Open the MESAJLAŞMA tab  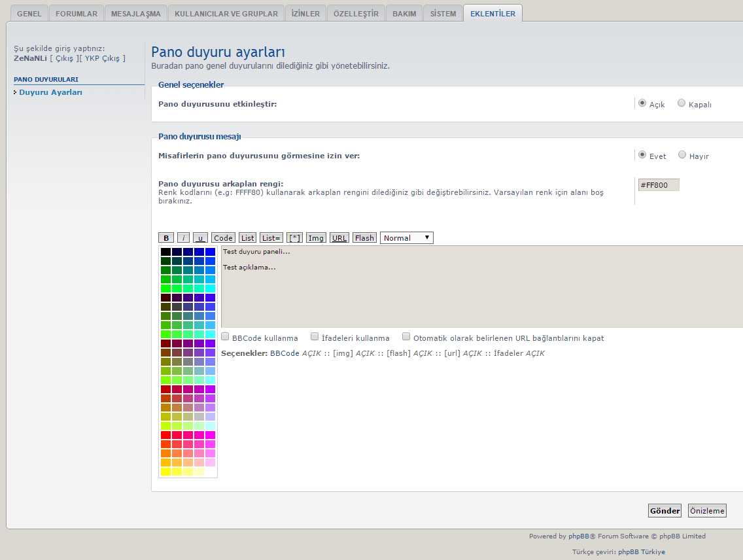coord(136,14)
